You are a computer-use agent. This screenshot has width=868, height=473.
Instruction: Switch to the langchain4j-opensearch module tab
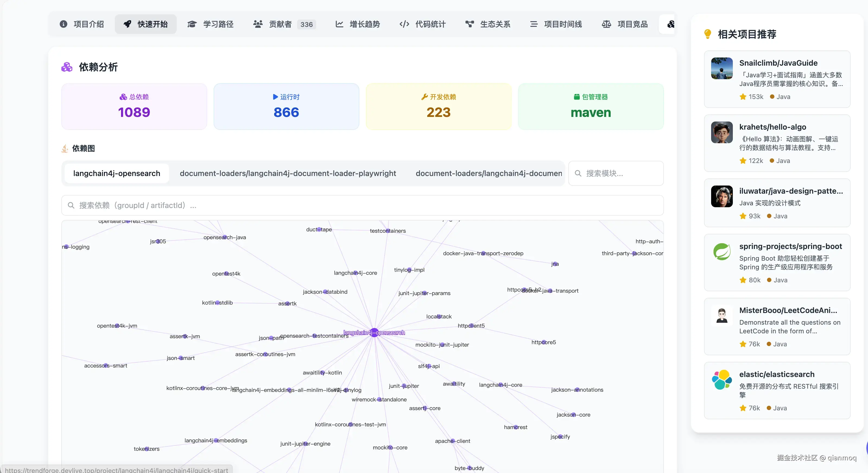(x=117, y=173)
